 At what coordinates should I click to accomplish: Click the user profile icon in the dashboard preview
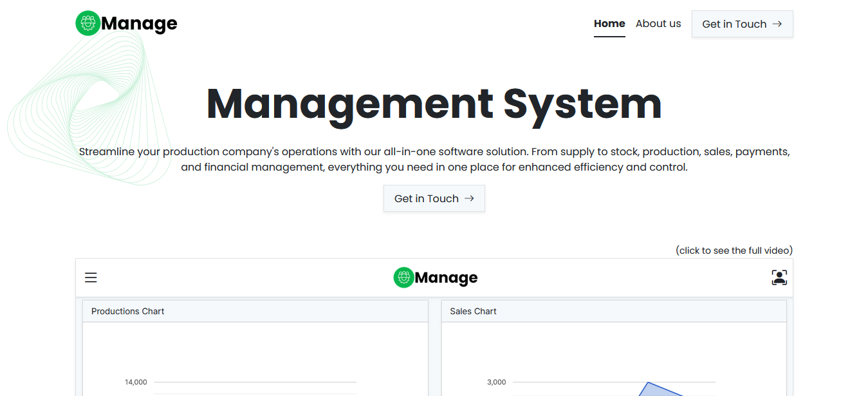pos(779,277)
